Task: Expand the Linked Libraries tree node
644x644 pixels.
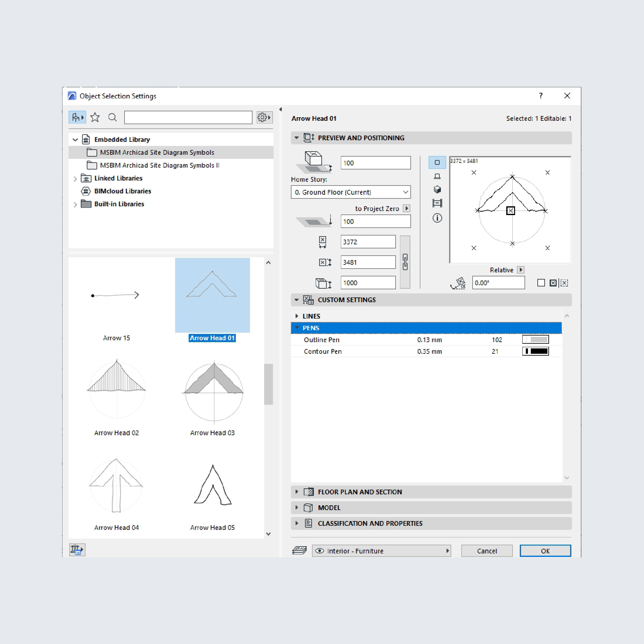Action: coord(75,179)
